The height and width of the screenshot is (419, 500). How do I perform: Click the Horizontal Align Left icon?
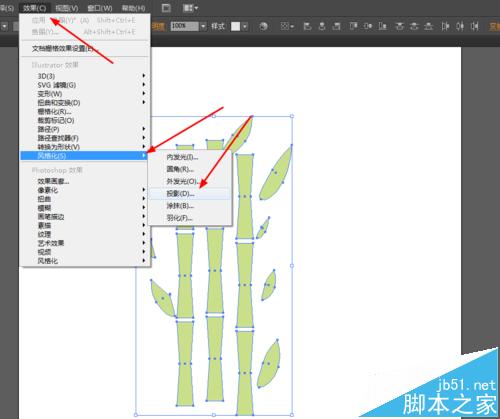(x=307, y=26)
